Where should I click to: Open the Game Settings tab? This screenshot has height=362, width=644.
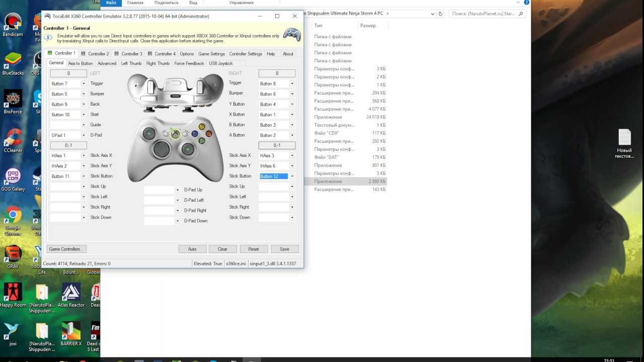tap(211, 54)
